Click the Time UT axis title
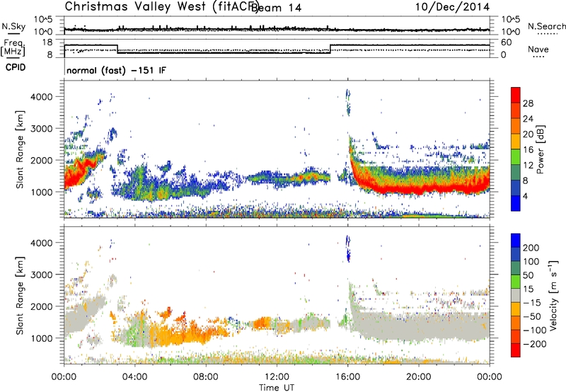The image size is (566, 392). 277,388
